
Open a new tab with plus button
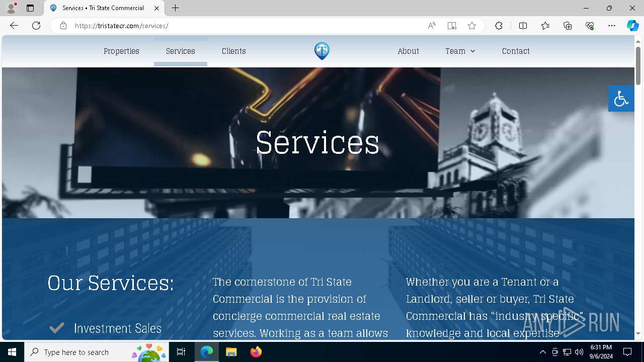[175, 8]
